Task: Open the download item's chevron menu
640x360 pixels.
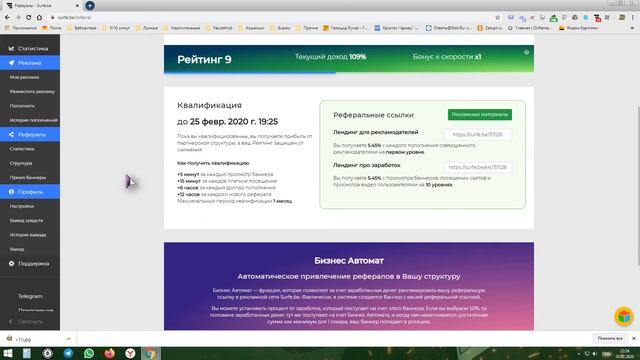Action: (69, 339)
